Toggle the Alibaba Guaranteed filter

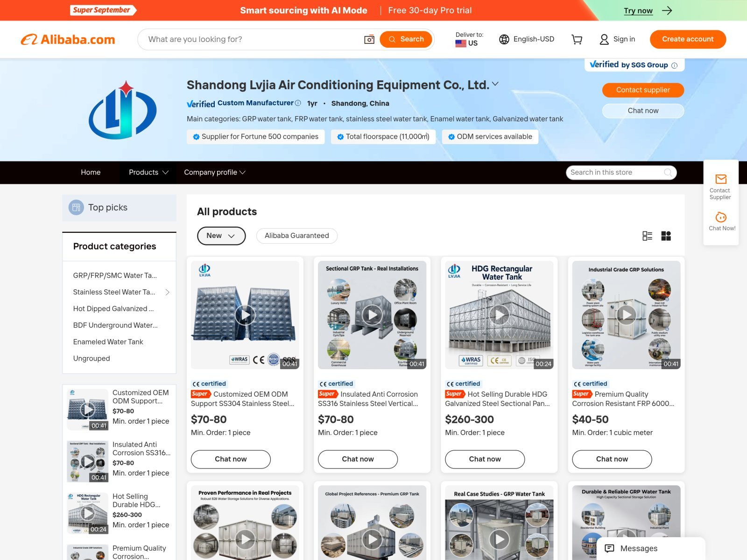point(297,236)
